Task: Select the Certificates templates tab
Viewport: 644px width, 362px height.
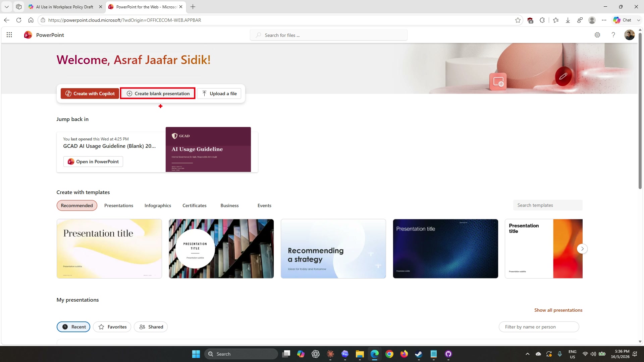Action: pyautogui.click(x=195, y=205)
